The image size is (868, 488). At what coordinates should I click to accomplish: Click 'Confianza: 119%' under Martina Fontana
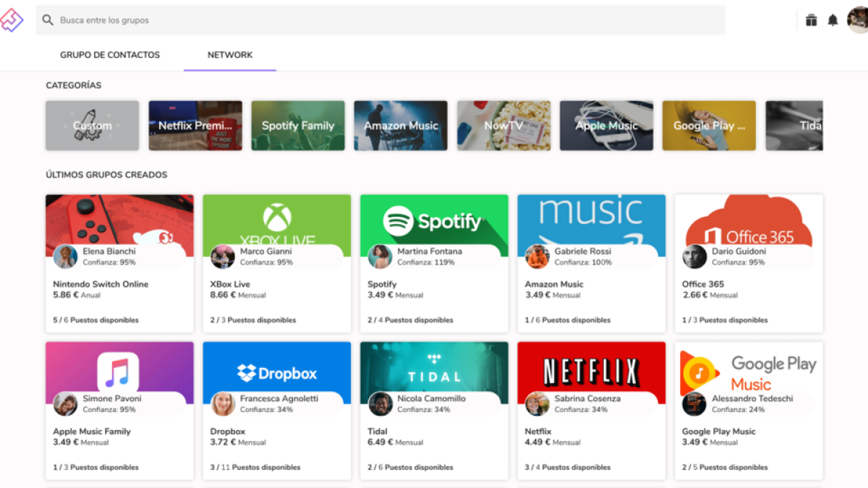tap(426, 262)
